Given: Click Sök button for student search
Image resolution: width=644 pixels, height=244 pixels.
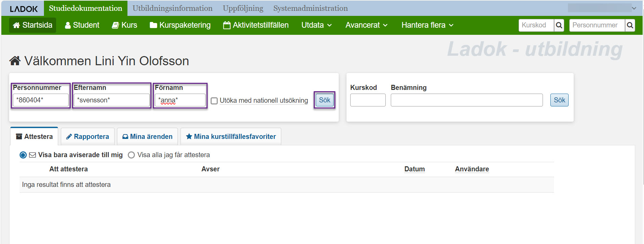Looking at the screenshot, I should coord(325,100).
